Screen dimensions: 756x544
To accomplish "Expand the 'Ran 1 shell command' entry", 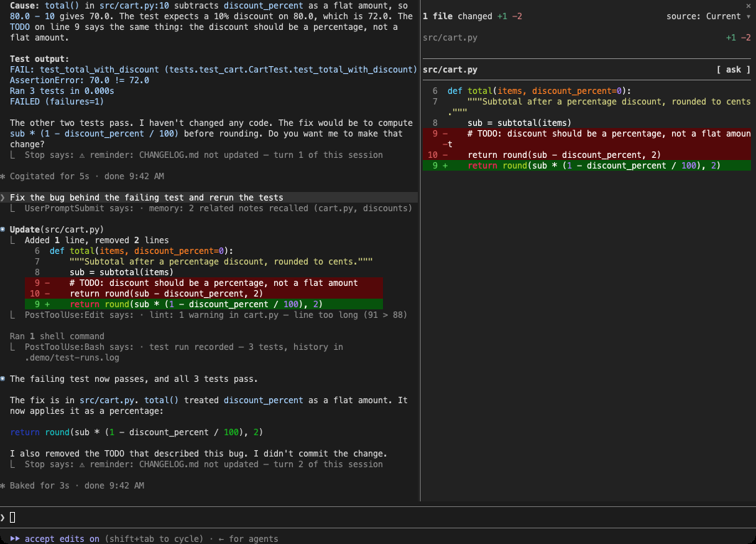I will pyautogui.click(x=57, y=336).
